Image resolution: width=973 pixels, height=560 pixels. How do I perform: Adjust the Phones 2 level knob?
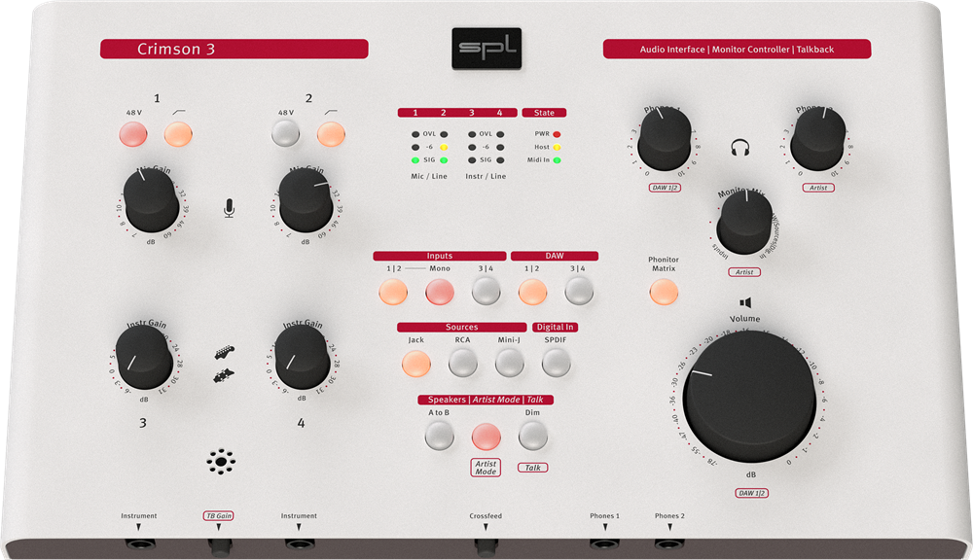click(x=818, y=139)
